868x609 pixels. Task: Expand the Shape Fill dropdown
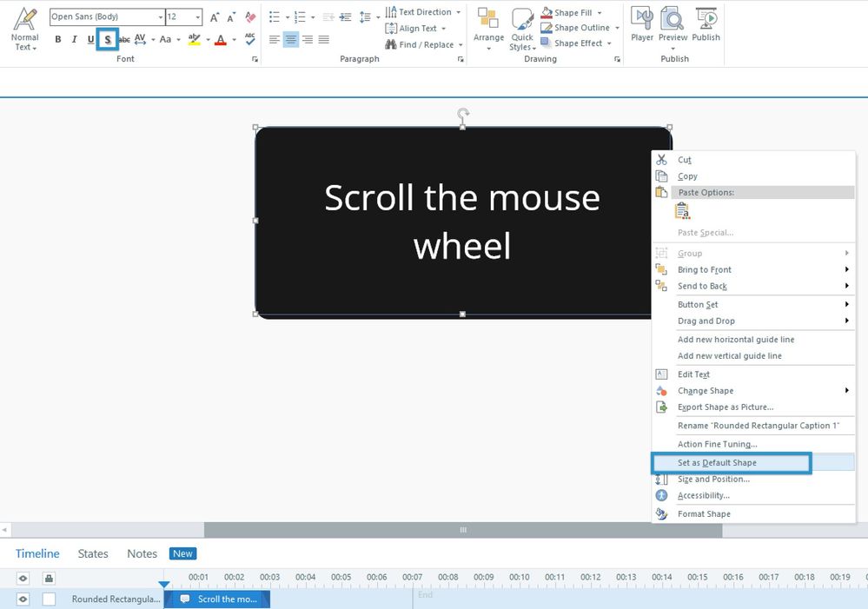pos(599,13)
